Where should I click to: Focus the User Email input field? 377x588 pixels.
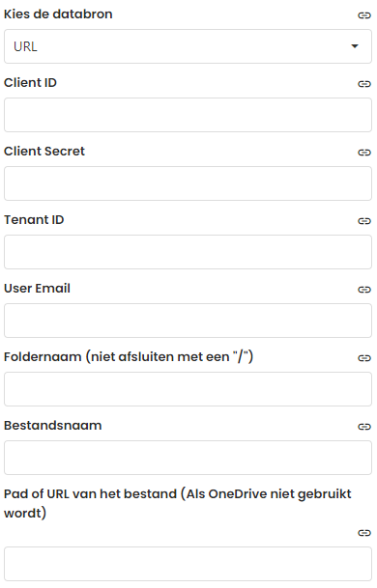click(x=188, y=321)
